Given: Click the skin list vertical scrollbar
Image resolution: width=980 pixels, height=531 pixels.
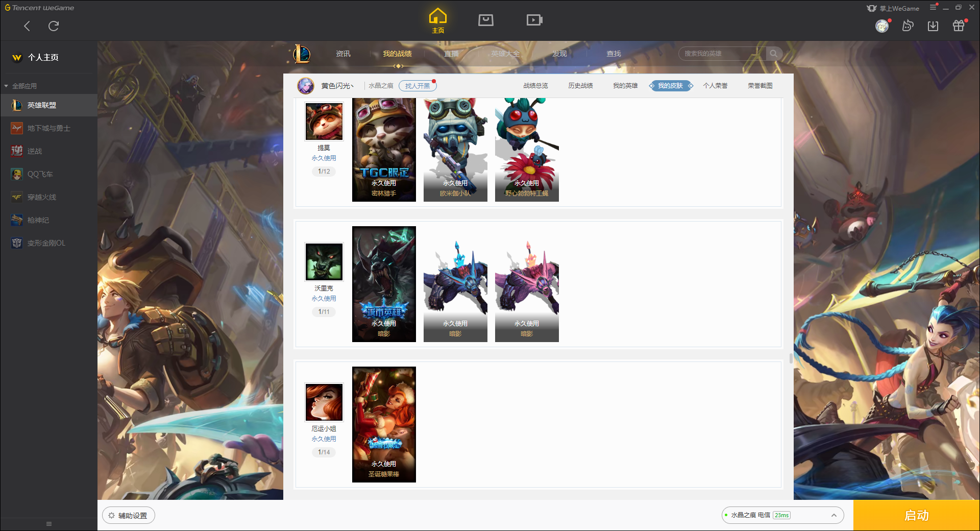Looking at the screenshot, I should tap(791, 358).
